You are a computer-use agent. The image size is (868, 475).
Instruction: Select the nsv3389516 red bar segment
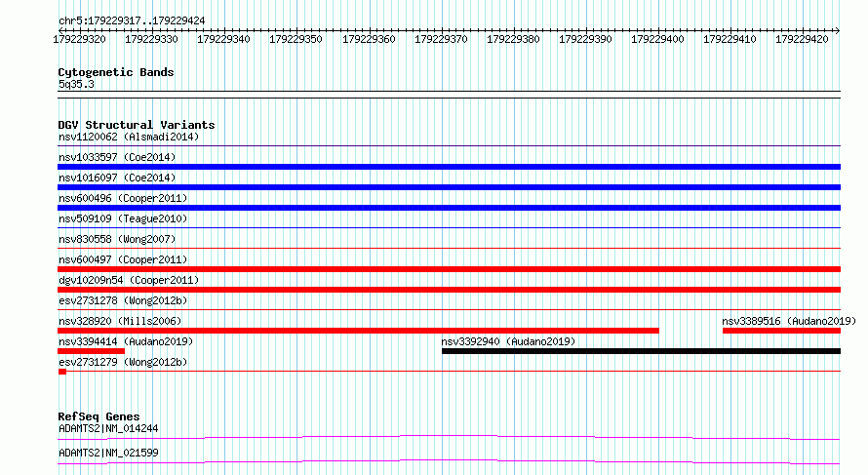pyautogui.click(x=781, y=331)
